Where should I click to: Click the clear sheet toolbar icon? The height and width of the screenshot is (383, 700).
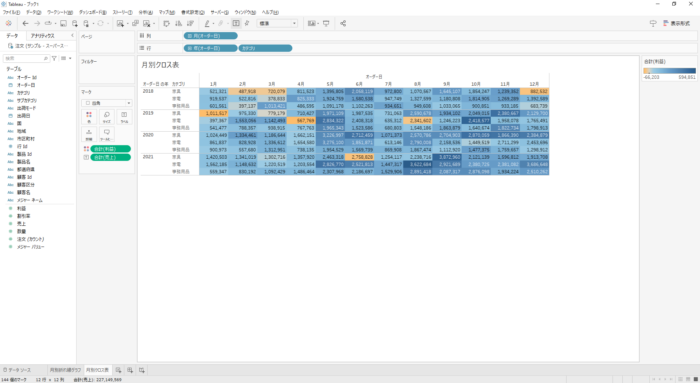click(146, 24)
